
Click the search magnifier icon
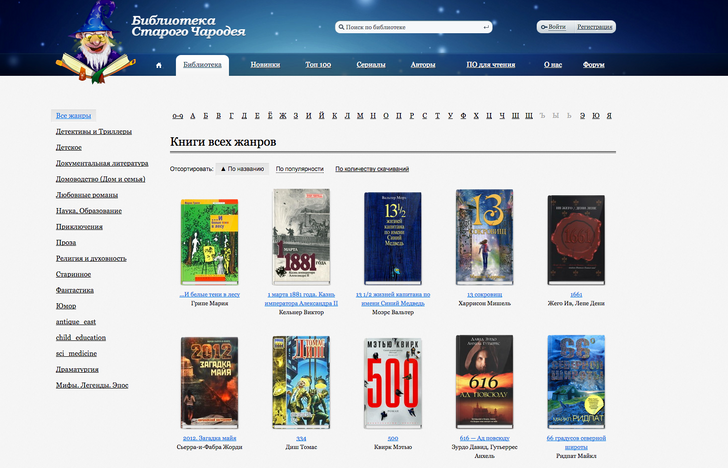339,27
